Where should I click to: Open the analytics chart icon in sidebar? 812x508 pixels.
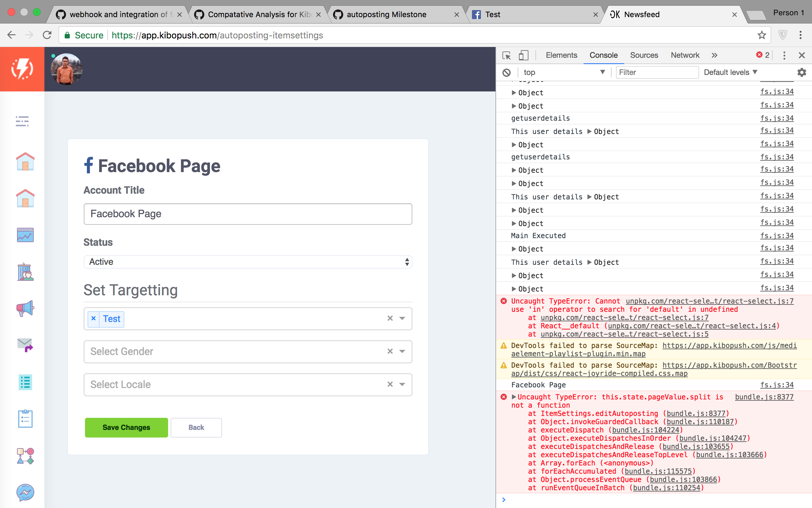(x=25, y=235)
